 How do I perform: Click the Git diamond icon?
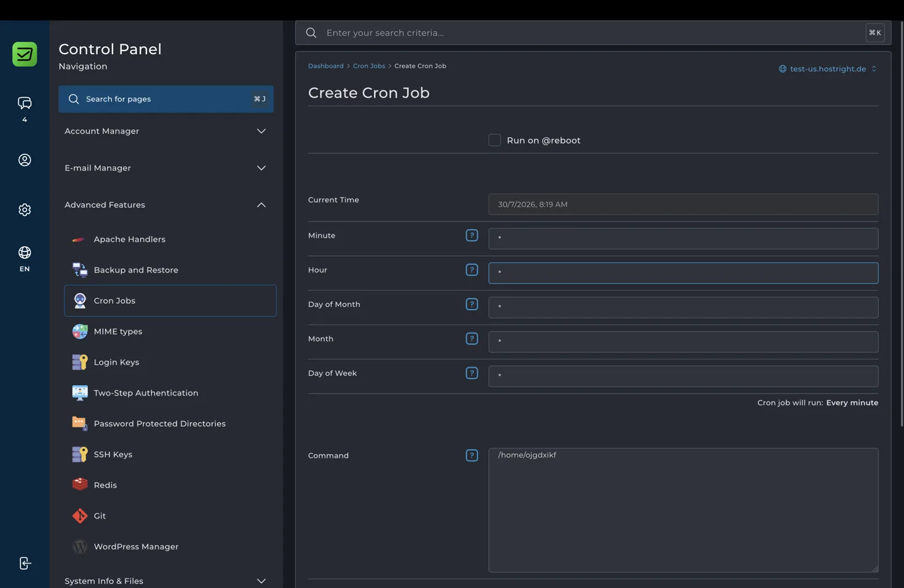pyautogui.click(x=79, y=516)
